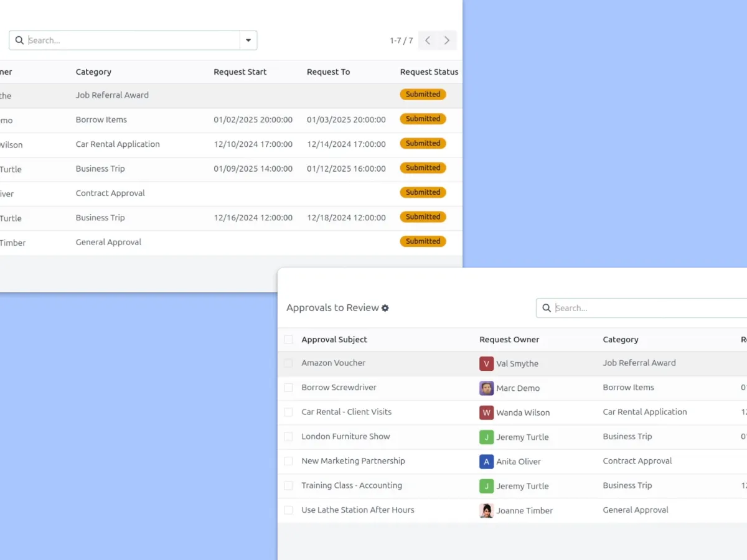Click Wanda Wilson's W avatar icon
The width and height of the screenshot is (747, 560).
(486, 413)
